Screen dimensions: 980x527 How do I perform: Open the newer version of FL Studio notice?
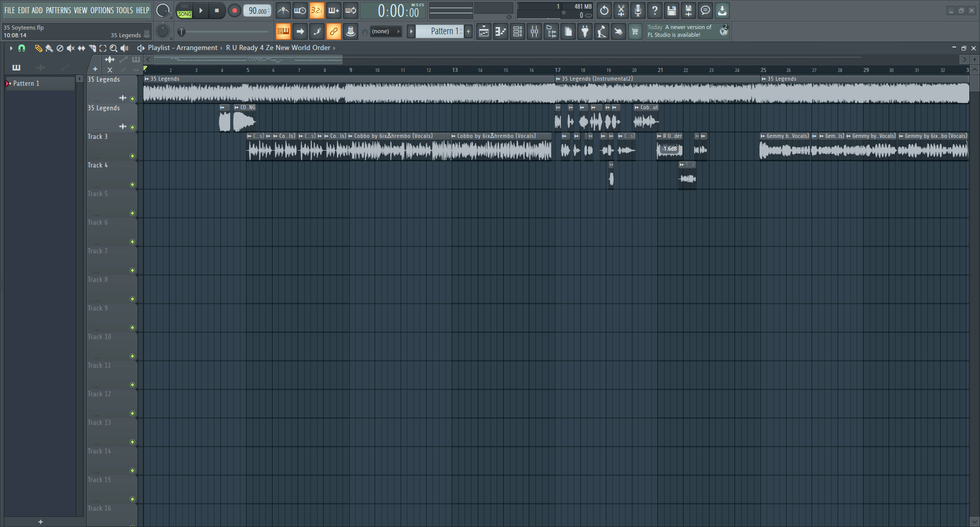tap(688, 31)
